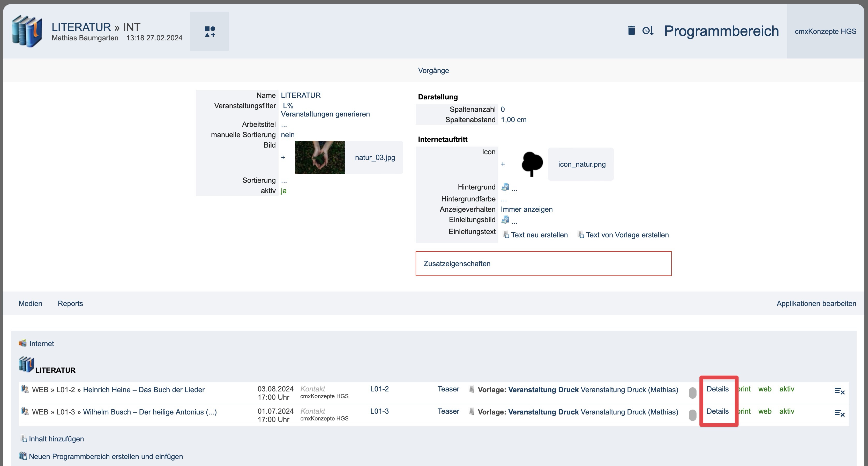Open the natur_03.jpg image thumbnail
The height and width of the screenshot is (466, 868).
[x=319, y=157]
